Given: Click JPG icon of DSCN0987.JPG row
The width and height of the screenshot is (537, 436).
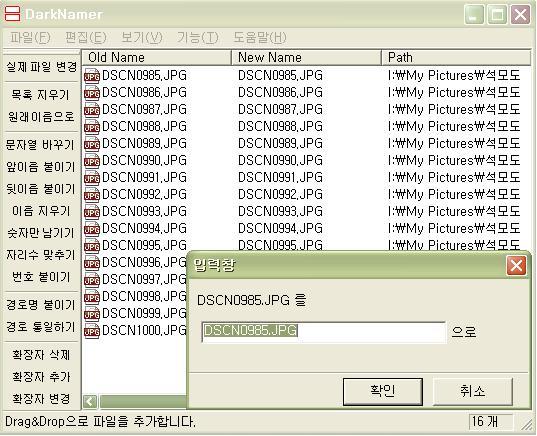Looking at the screenshot, I should coord(92,110).
